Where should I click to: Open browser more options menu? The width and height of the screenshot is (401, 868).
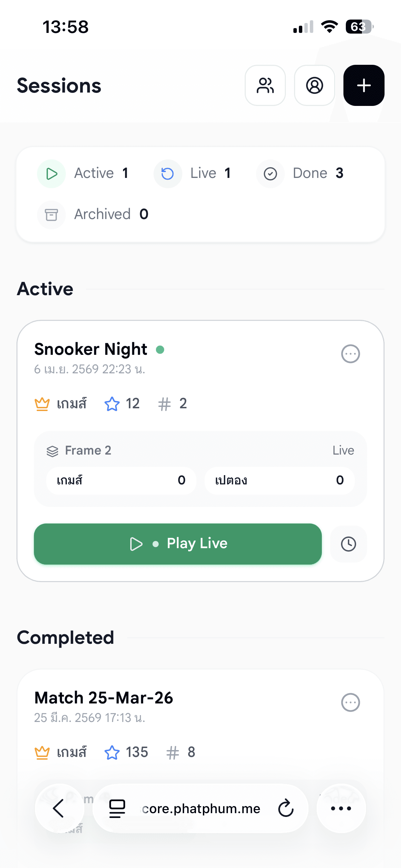click(x=341, y=808)
